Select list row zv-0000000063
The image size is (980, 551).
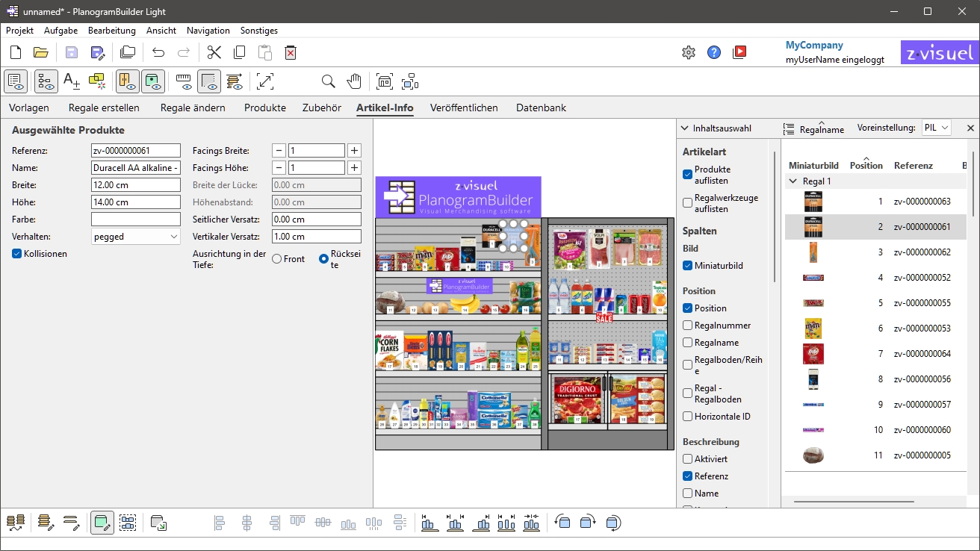coord(875,202)
